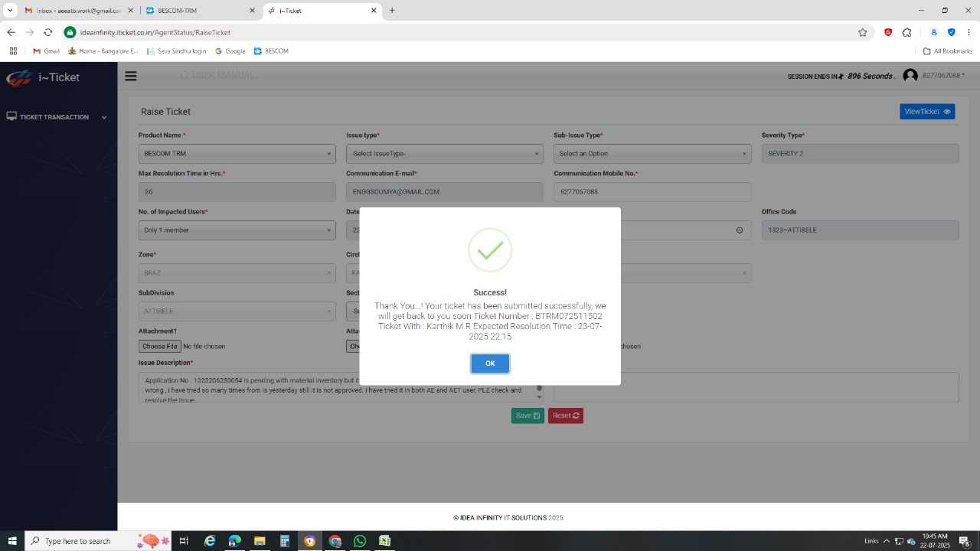Click the network icon in system tray
Screen dimensions: 980x551
(x=900, y=541)
